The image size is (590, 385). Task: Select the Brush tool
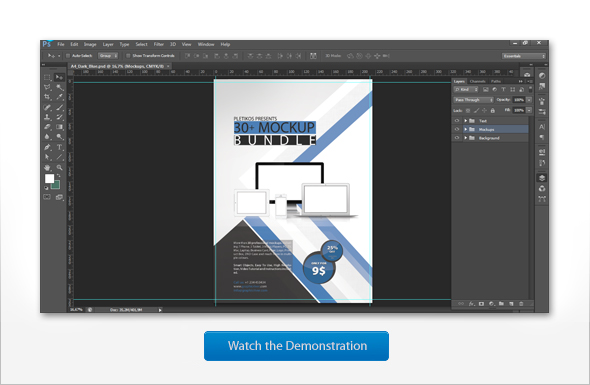[59, 108]
